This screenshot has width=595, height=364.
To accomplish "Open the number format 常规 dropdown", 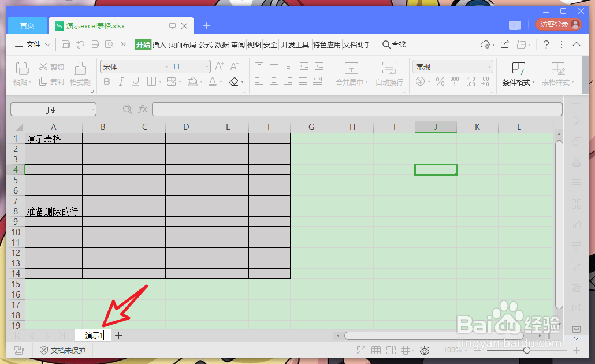I will point(489,67).
